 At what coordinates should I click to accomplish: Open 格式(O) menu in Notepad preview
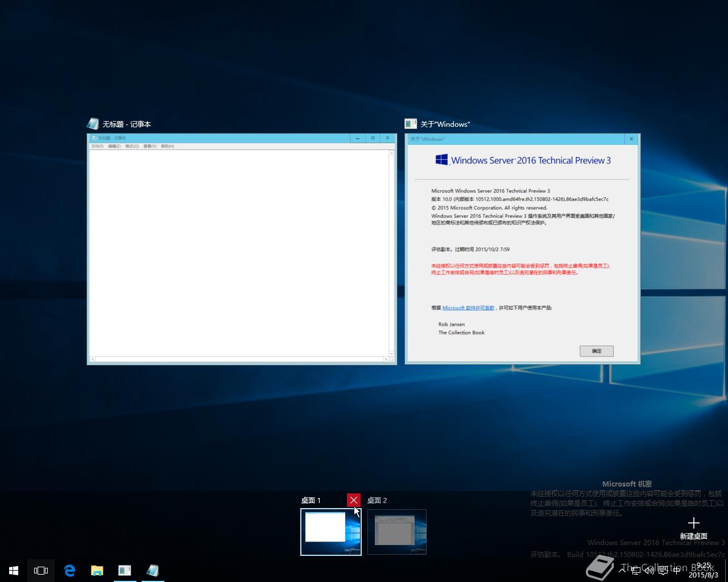[x=132, y=146]
